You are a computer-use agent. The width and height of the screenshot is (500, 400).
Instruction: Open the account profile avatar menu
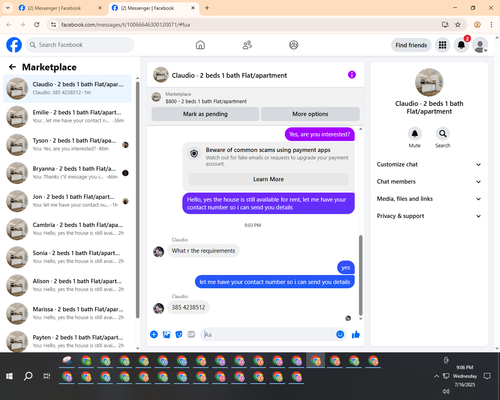click(480, 45)
